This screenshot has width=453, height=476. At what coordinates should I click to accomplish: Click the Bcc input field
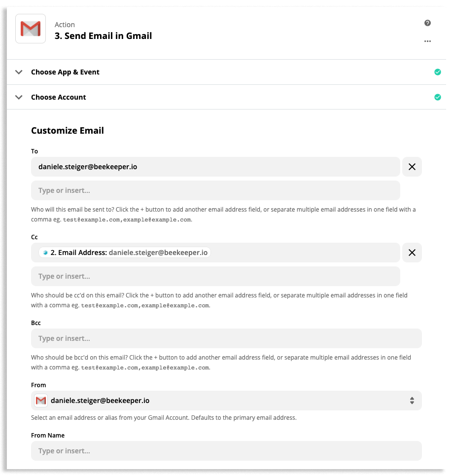(x=226, y=338)
